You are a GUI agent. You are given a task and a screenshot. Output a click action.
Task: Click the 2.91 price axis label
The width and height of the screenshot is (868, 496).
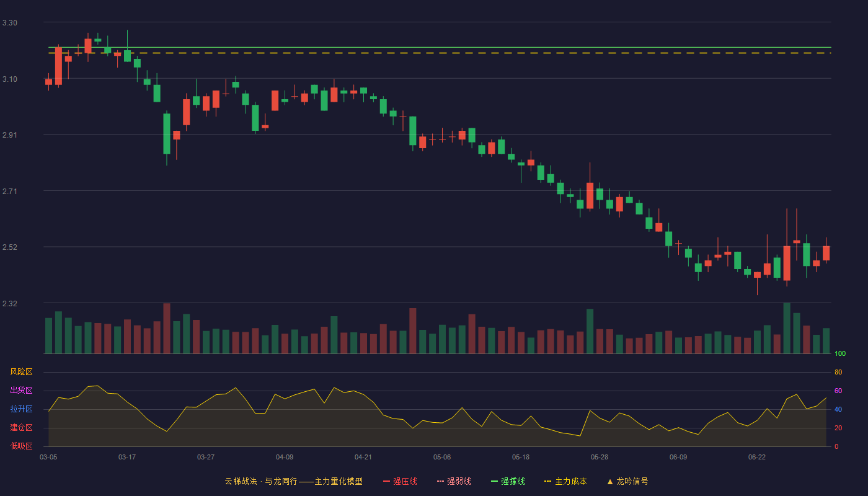click(x=10, y=135)
